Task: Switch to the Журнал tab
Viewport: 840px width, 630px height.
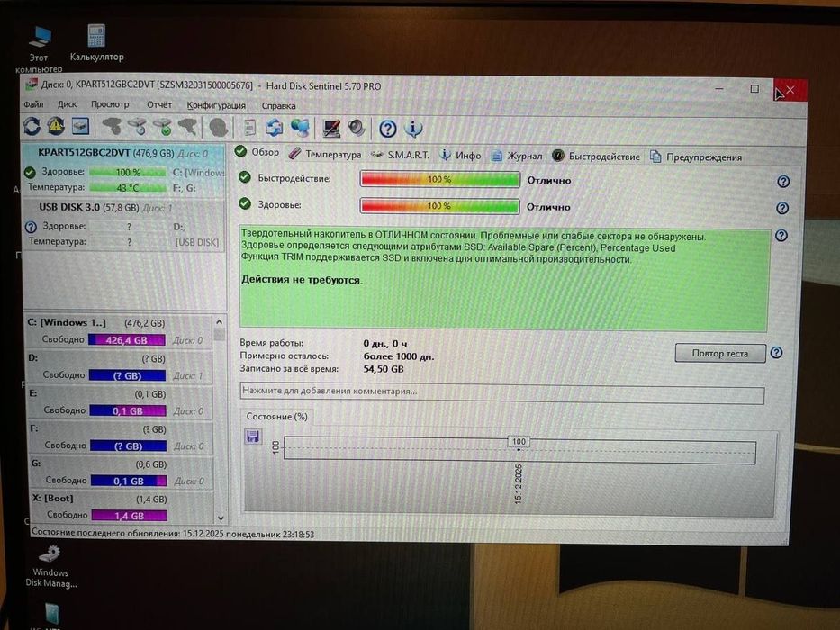Action: pos(517,156)
